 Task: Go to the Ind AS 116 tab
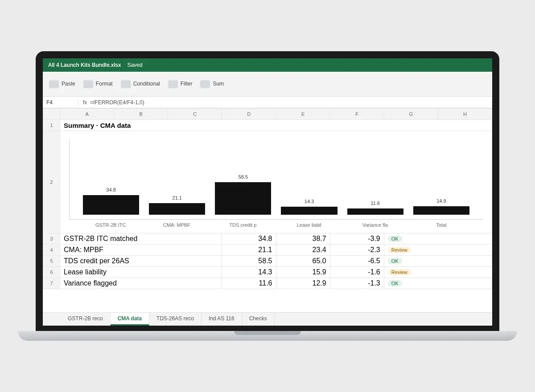[222, 318]
